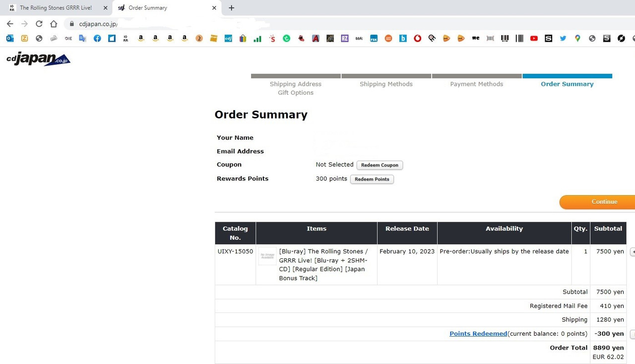The width and height of the screenshot is (635, 364).
Task: Click the '300 points' rewards text
Action: pos(331,179)
